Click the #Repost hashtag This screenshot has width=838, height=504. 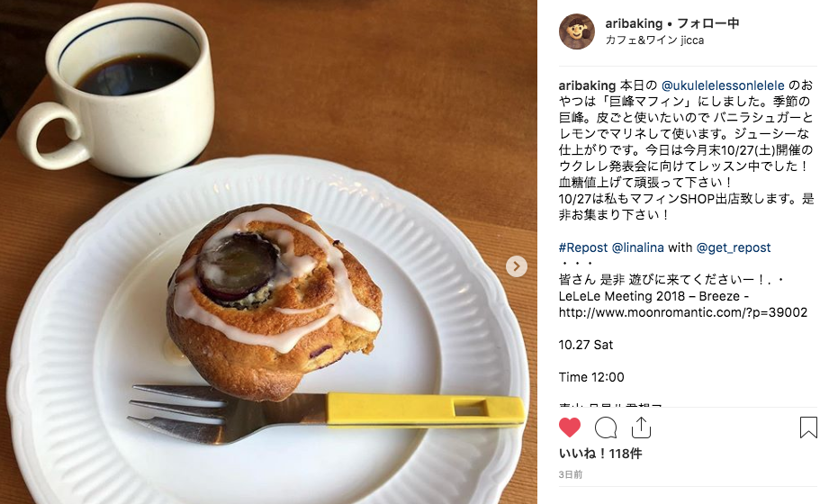583,248
